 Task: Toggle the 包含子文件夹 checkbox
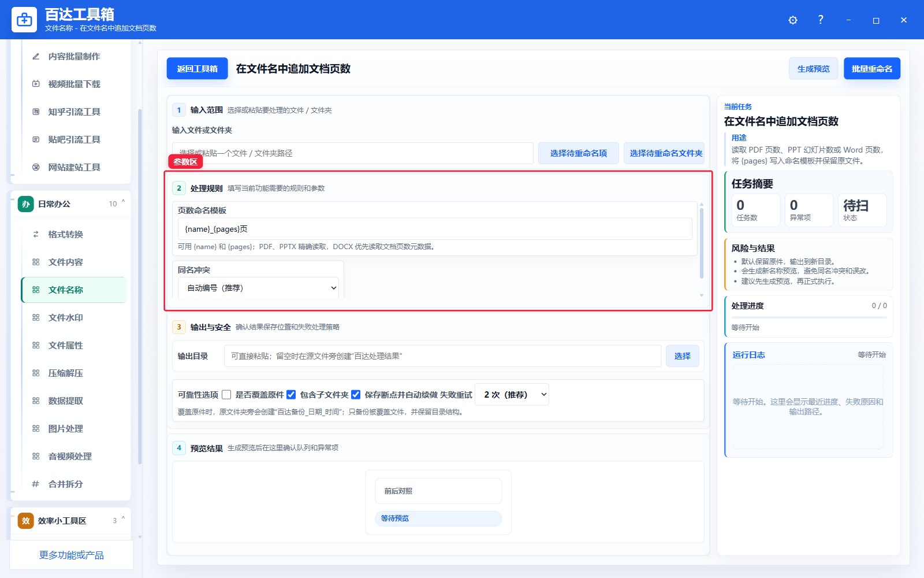pyautogui.click(x=291, y=395)
